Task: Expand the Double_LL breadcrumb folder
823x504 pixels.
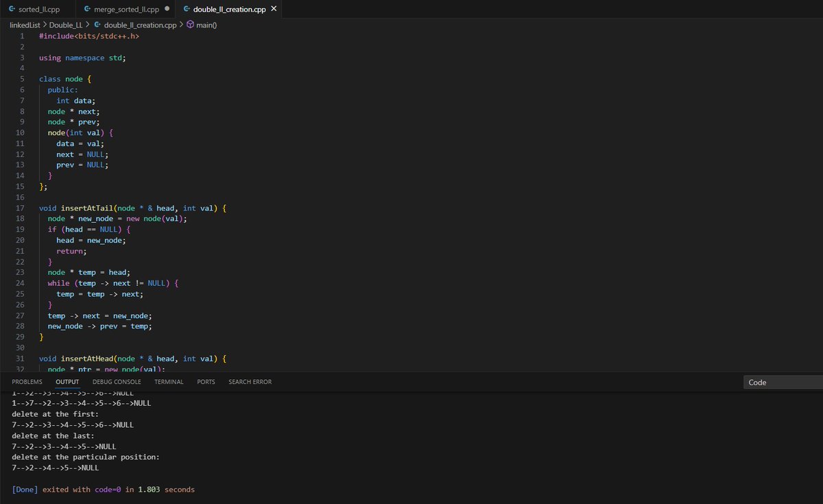Action: click(x=67, y=25)
